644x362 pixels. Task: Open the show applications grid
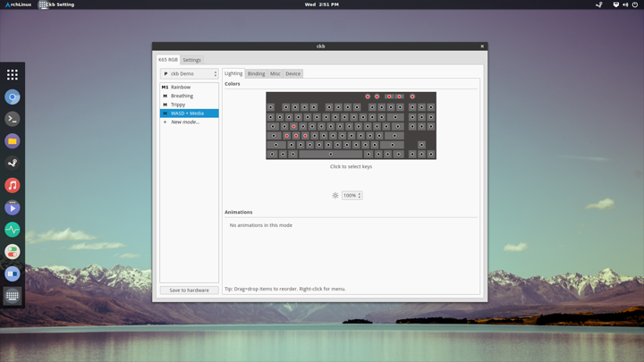13,75
